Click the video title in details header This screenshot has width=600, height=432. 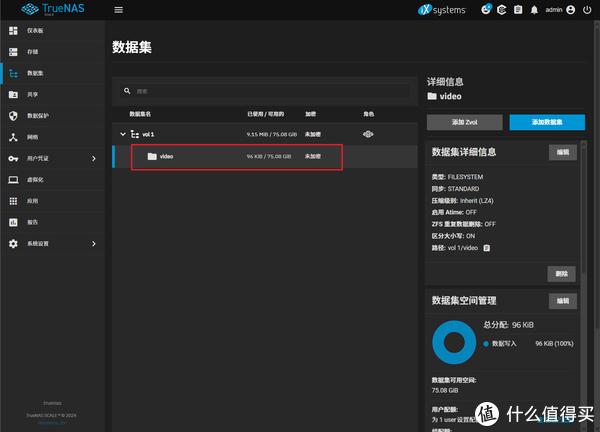[x=450, y=96]
